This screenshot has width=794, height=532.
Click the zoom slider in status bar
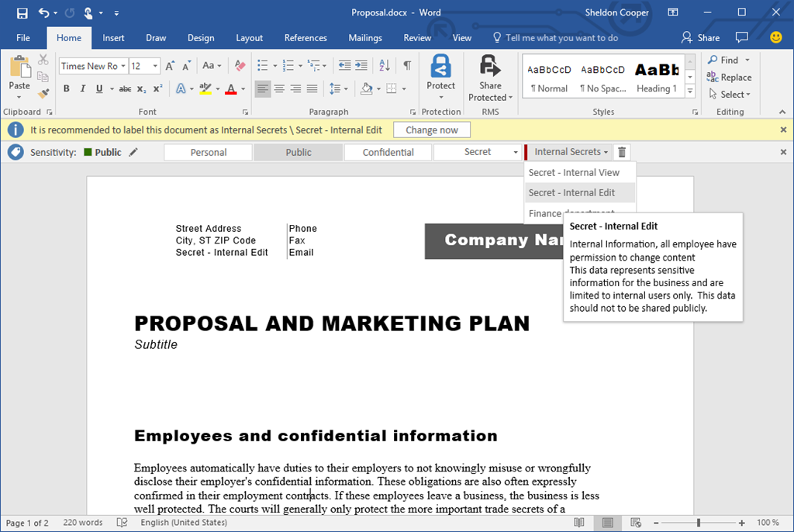click(x=699, y=523)
